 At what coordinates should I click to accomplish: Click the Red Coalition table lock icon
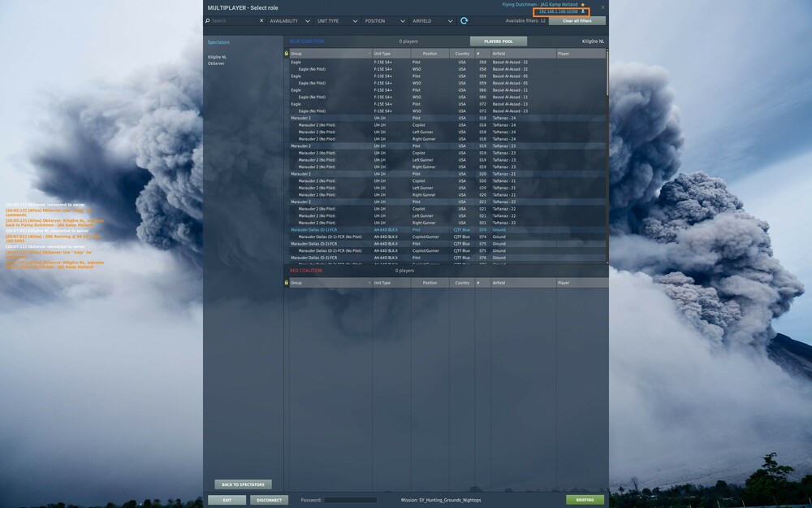point(287,283)
